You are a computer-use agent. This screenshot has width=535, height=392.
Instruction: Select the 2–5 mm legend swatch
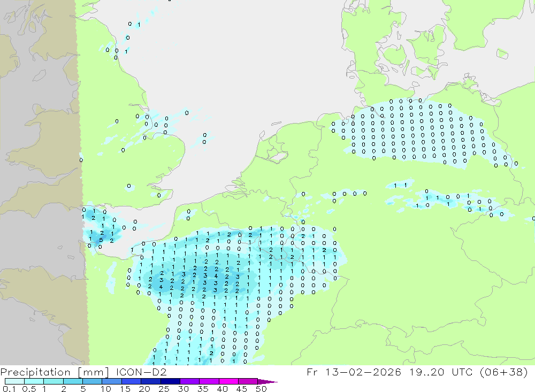[73, 381]
